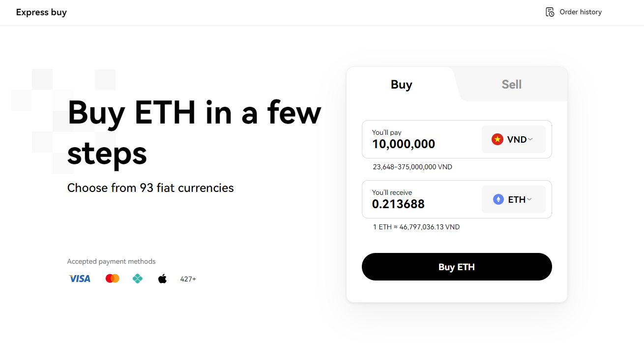This screenshot has height=343, width=644.
Task: Click the 1 ETH exchange rate text
Action: click(416, 227)
